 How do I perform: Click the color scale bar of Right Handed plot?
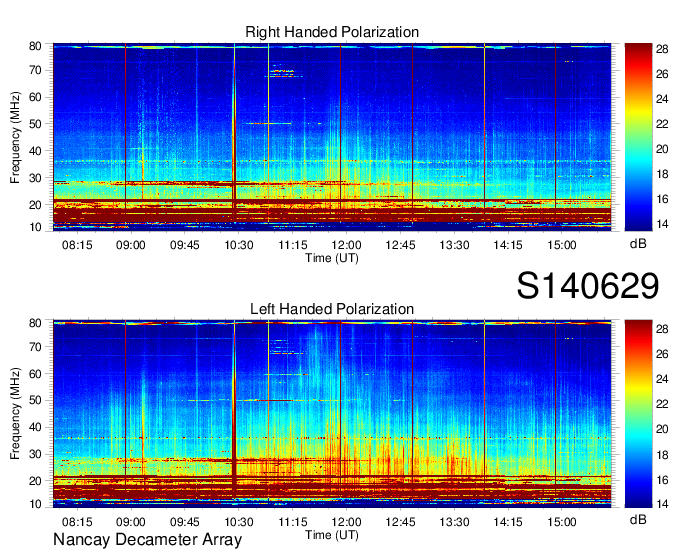(638, 137)
